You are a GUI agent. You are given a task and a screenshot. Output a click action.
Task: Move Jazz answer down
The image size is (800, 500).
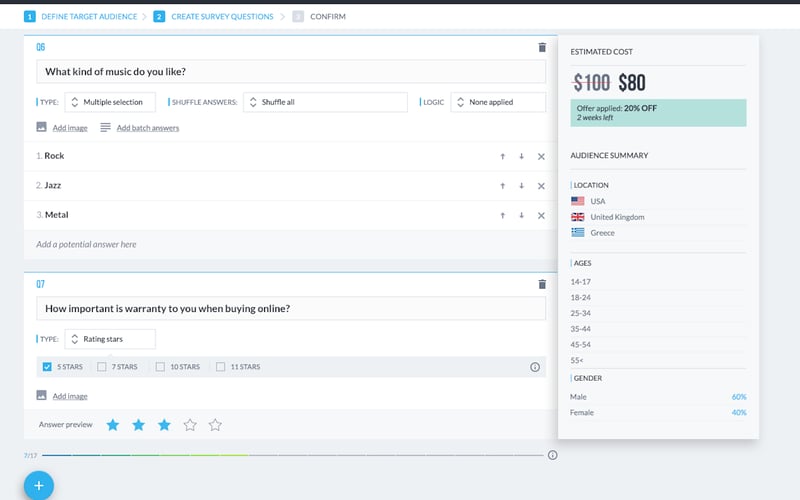point(521,186)
